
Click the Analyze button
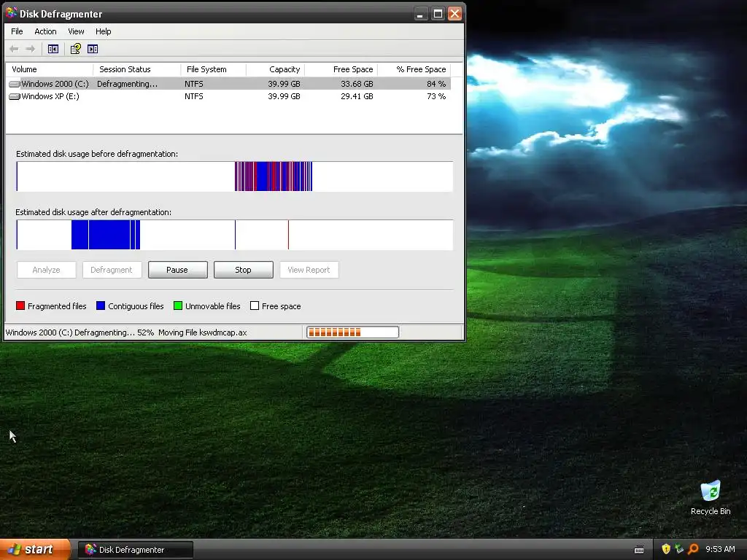click(46, 270)
